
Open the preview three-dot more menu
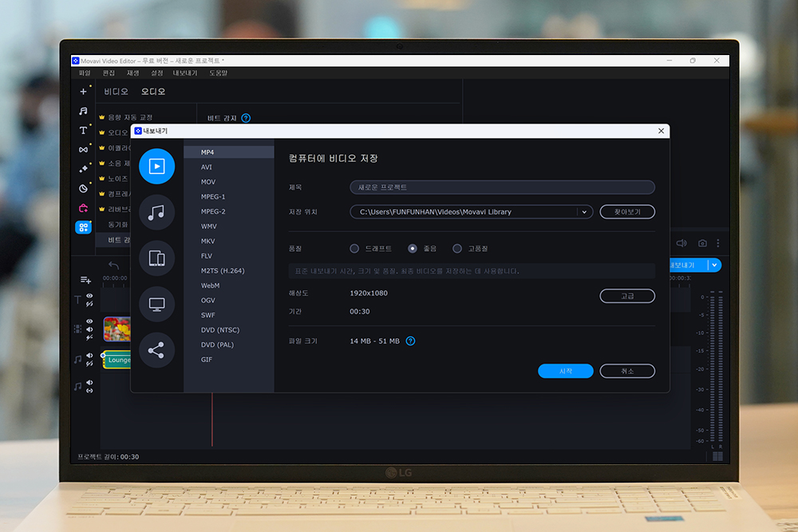(x=718, y=243)
